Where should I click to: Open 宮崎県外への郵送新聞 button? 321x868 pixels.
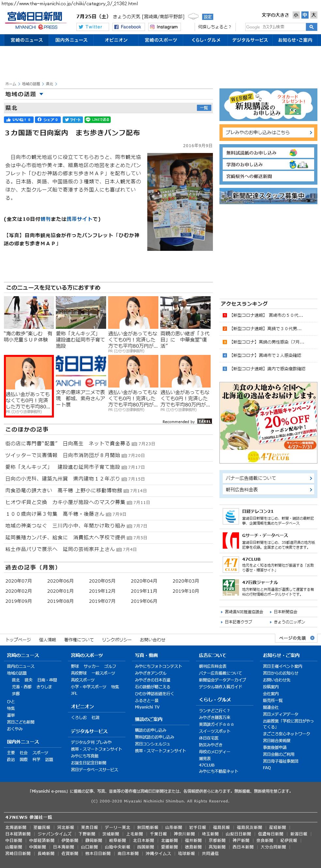[268, 176]
